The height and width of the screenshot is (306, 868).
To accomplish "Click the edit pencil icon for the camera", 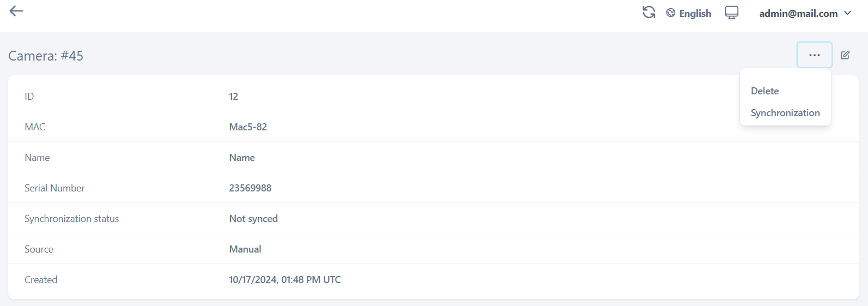I will click(x=845, y=55).
